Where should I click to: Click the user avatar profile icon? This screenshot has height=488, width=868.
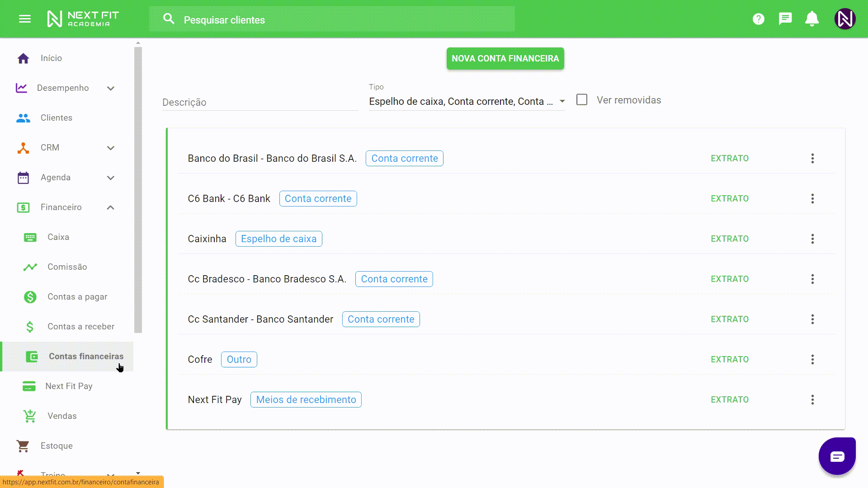[x=844, y=19]
